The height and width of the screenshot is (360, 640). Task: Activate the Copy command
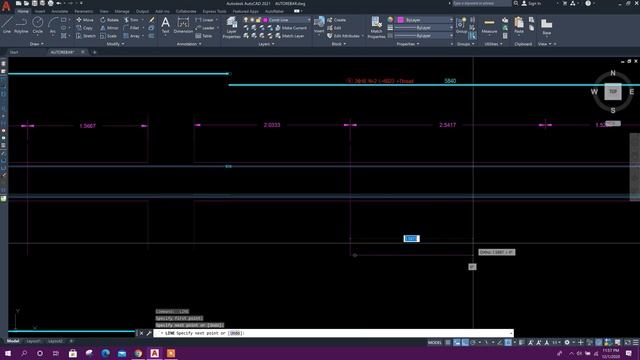coord(84,28)
